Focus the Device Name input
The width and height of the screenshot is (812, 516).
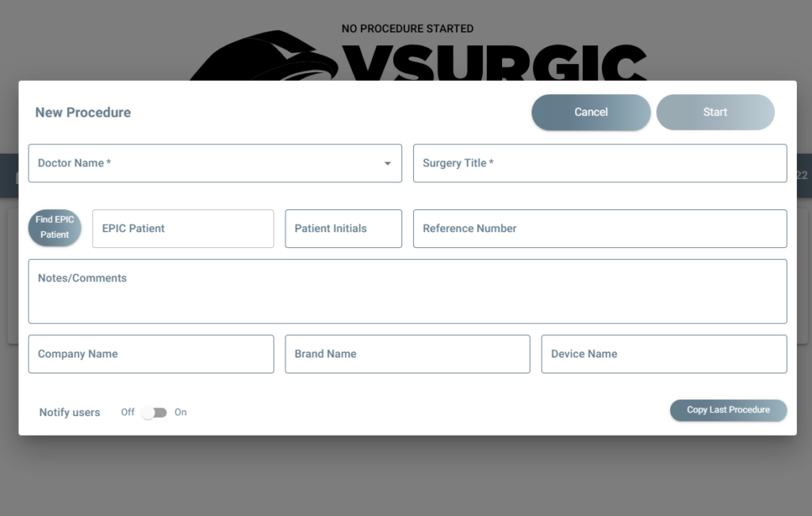(664, 354)
